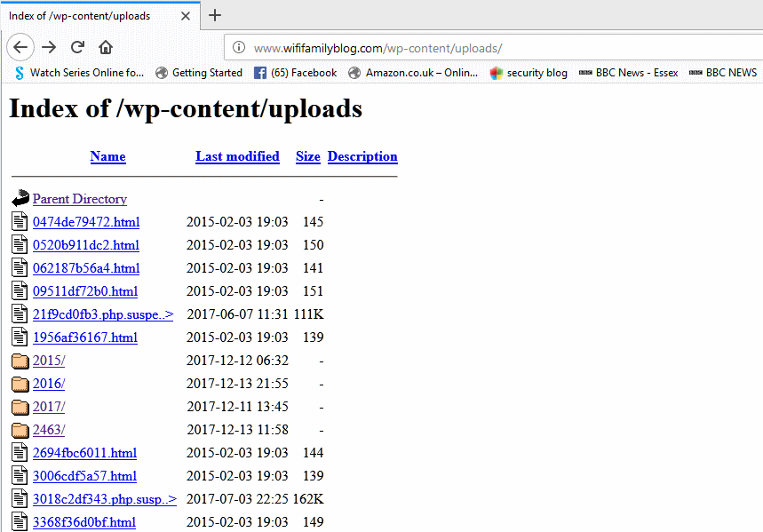Viewport: 763px width, 532px height.
Task: Click the 111K size value
Action: pyautogui.click(x=308, y=314)
